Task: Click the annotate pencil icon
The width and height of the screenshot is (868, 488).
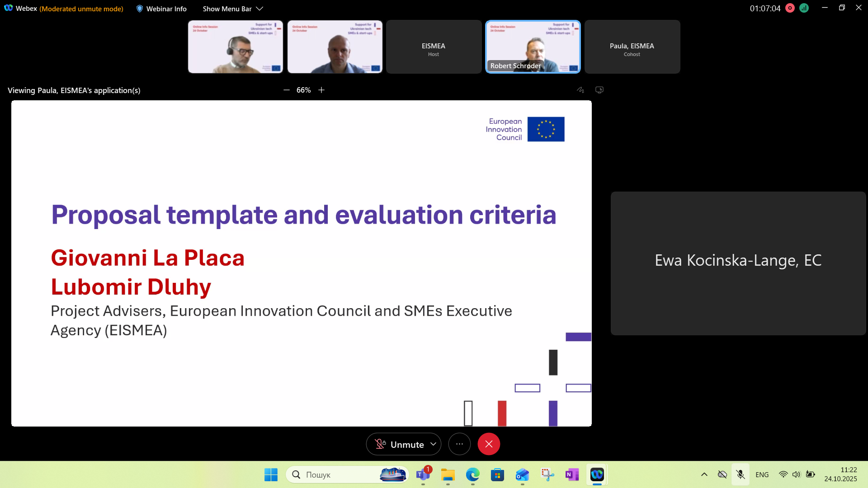Action: point(580,90)
